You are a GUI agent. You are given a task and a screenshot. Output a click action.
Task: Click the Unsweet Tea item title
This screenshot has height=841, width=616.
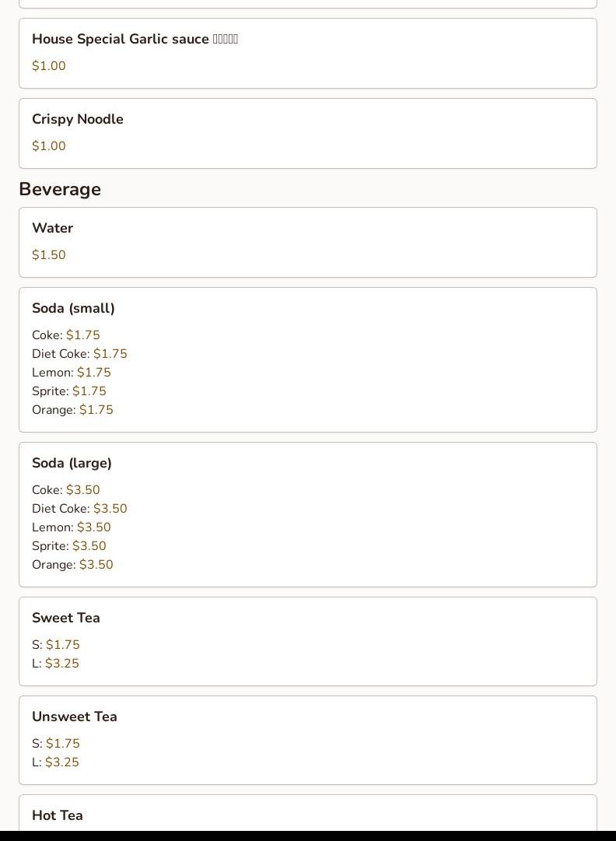pyautogui.click(x=75, y=717)
